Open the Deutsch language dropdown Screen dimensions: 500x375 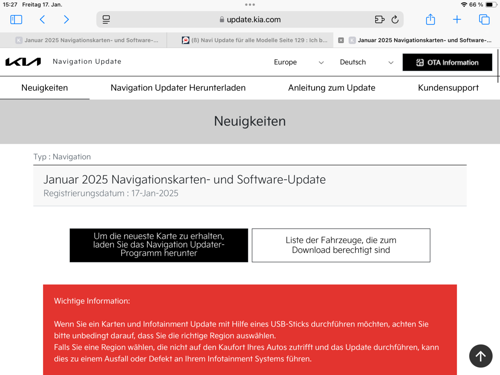pyautogui.click(x=366, y=62)
